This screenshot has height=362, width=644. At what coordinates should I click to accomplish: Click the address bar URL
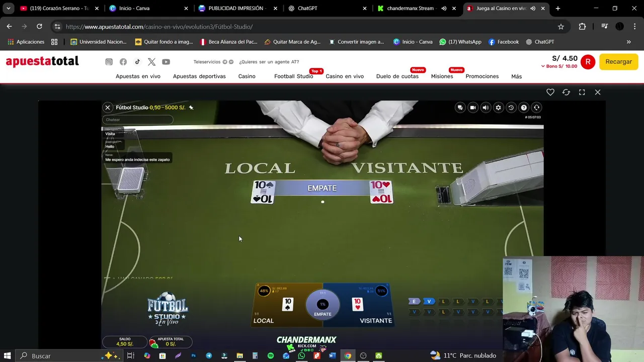[x=159, y=27]
